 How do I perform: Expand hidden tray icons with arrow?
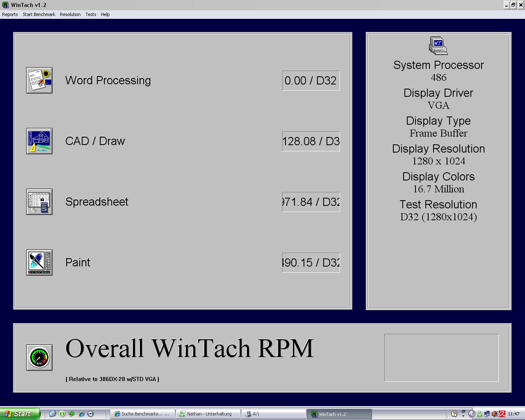tap(472, 414)
